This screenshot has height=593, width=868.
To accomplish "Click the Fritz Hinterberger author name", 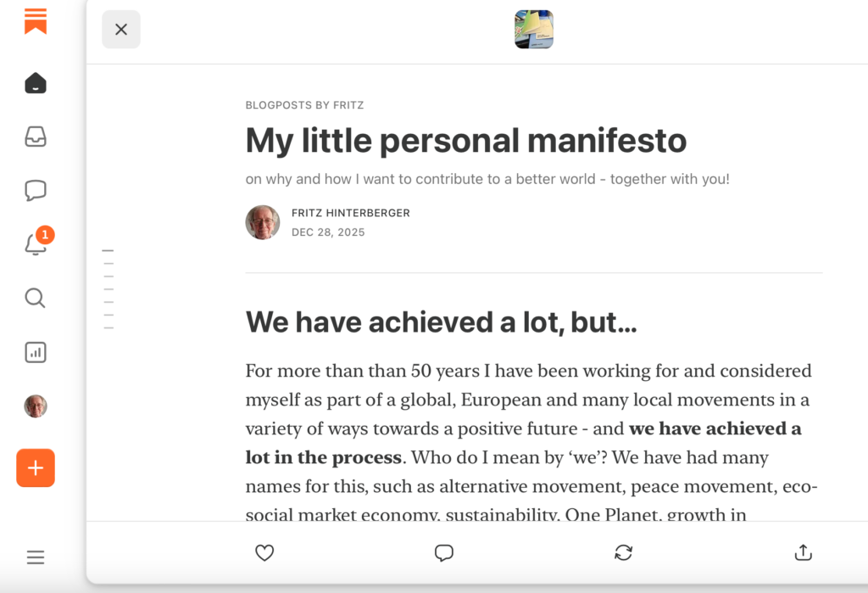I will point(350,213).
